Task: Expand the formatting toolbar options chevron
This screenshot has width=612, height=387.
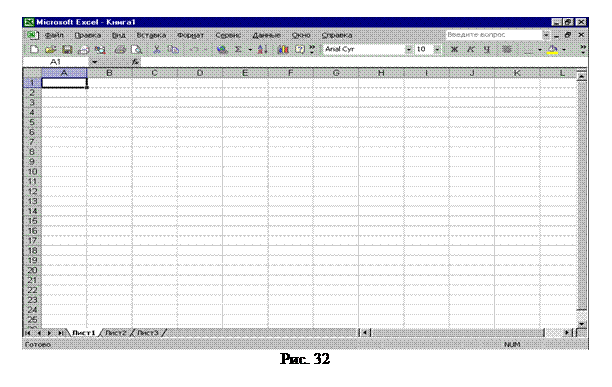Action: (x=583, y=49)
